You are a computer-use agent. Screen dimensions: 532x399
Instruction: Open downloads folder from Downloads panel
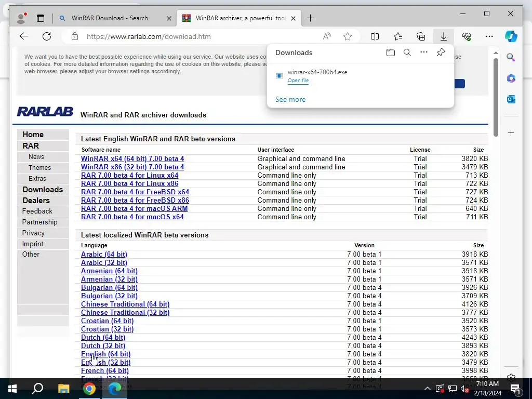391,52
